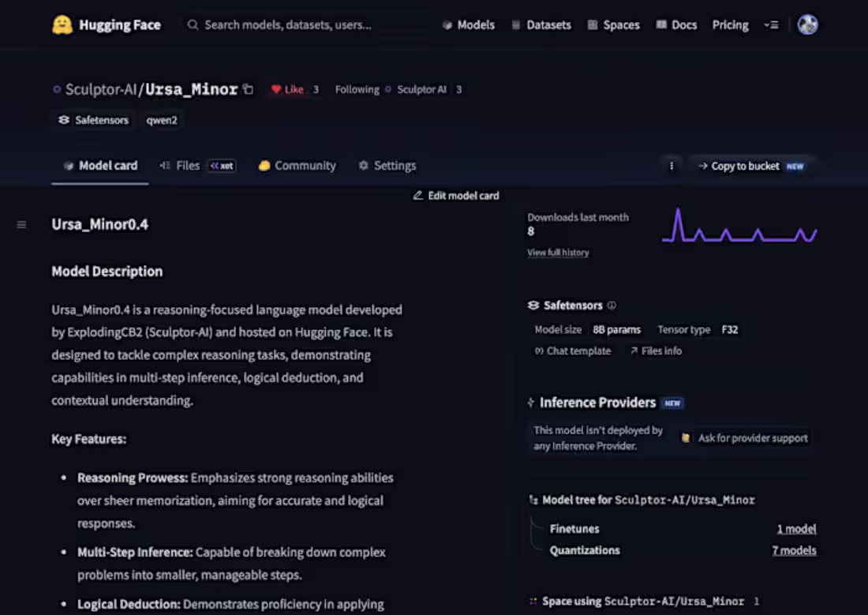Click the Hugging Face logo icon
Image resolution: width=868 pixels, height=615 pixels.
pos(62,25)
